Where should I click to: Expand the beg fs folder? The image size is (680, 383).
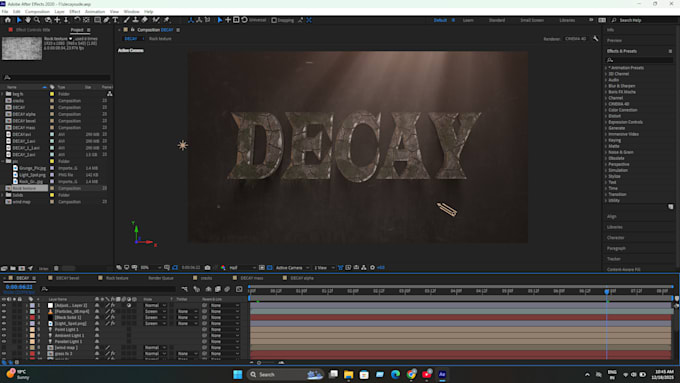click(x=3, y=94)
